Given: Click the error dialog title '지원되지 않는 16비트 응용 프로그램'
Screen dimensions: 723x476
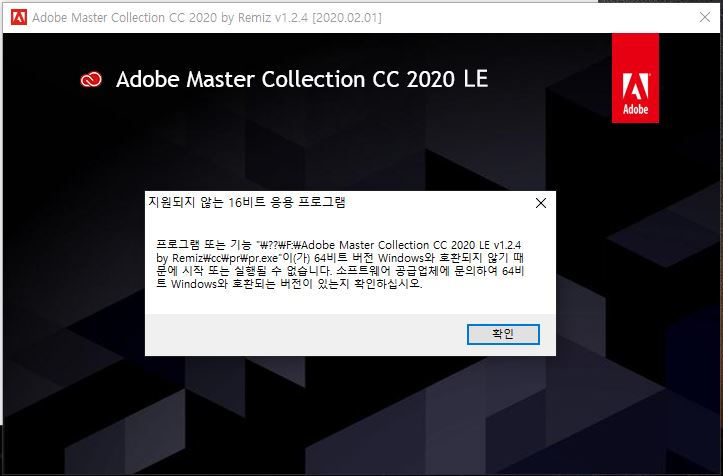Looking at the screenshot, I should coord(247,202).
